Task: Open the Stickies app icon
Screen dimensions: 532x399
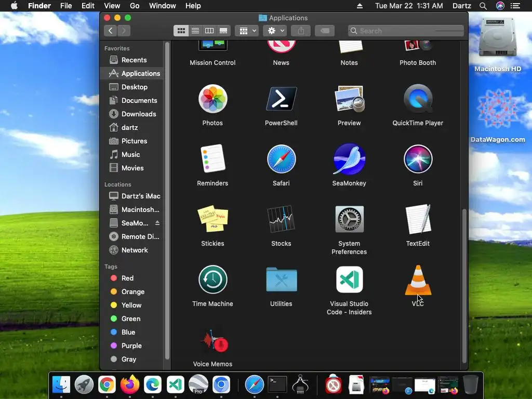Action: [x=212, y=219]
